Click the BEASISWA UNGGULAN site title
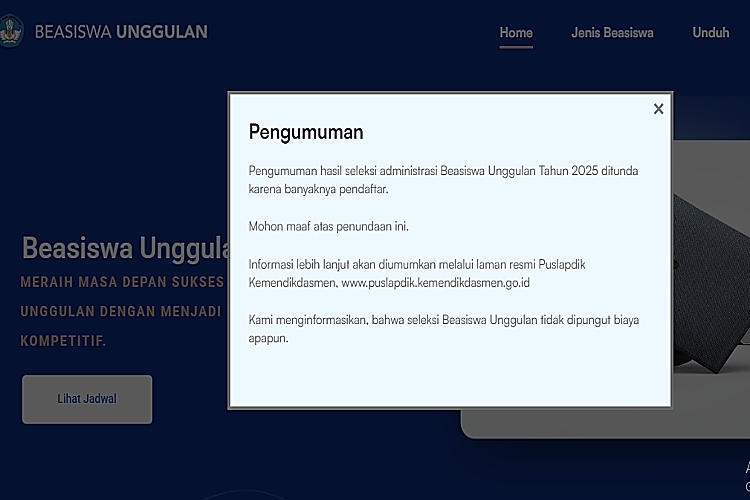Screen dimensions: 750x500 [121, 32]
